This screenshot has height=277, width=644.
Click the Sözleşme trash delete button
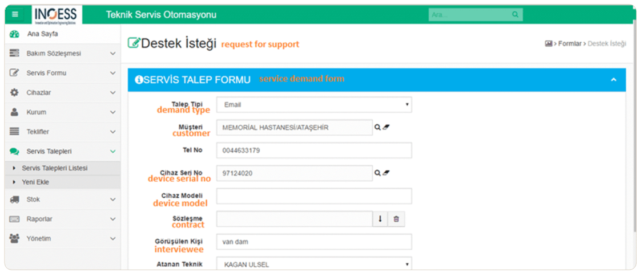(x=396, y=219)
